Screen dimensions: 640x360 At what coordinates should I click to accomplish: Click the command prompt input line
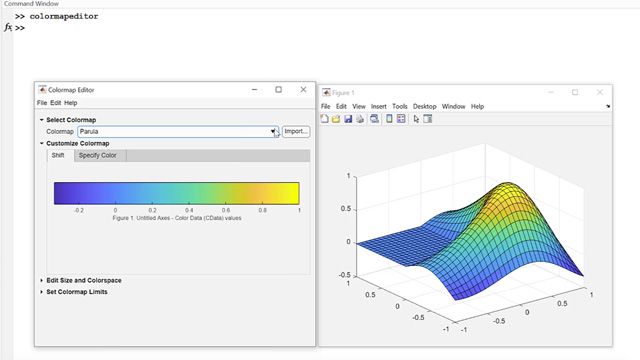coord(327,28)
